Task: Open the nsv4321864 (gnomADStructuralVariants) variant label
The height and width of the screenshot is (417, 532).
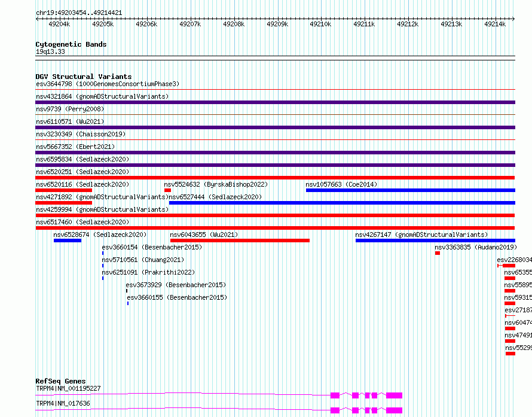Action: (x=102, y=96)
